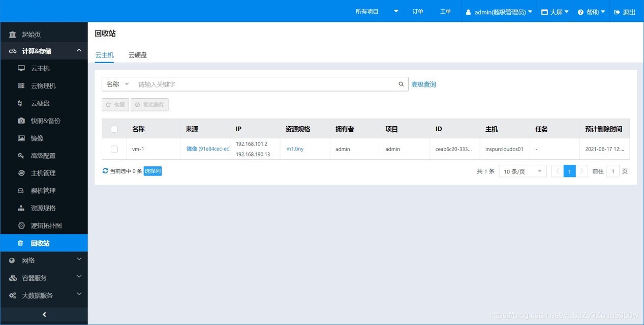Image resolution: width=644 pixels, height=325 pixels.
Task: Click the refresh icon beside 当前选中
Action: click(x=105, y=171)
